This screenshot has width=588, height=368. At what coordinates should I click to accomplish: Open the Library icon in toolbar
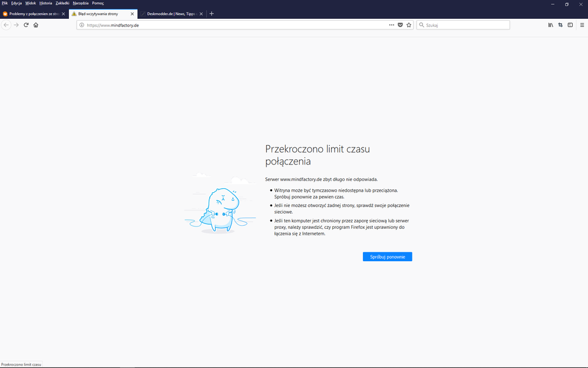click(551, 25)
